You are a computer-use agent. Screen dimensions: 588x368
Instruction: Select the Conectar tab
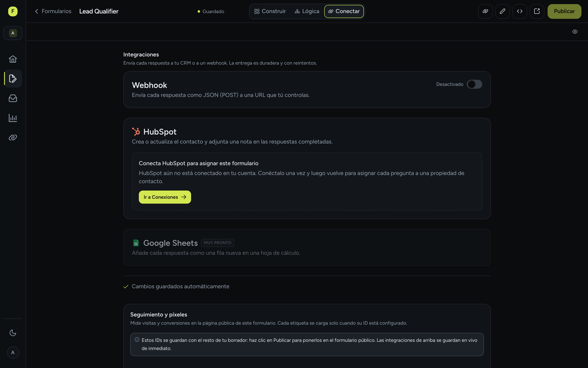[344, 11]
